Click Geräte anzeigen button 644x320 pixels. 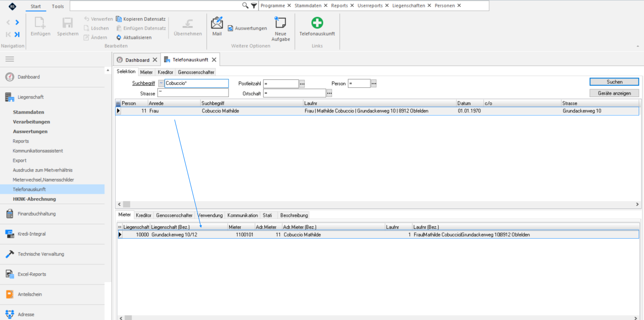[x=614, y=93]
